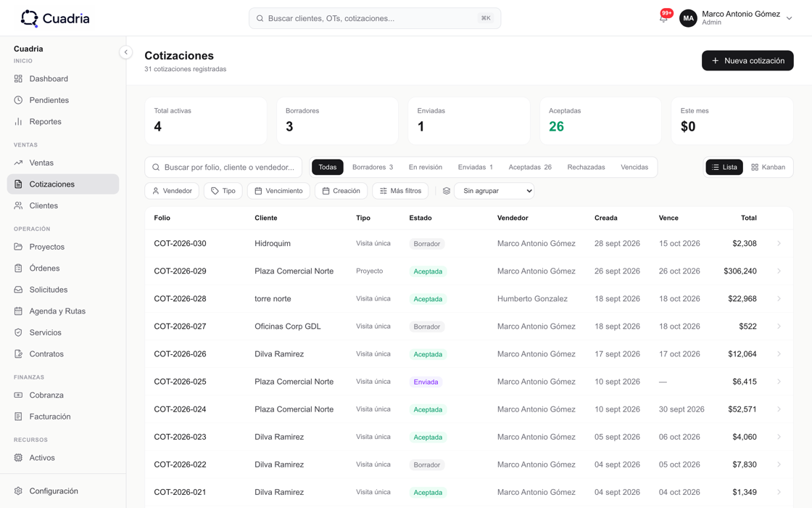Open Solicitudes in the sidebar
This screenshot has width=812, height=508.
62,290
